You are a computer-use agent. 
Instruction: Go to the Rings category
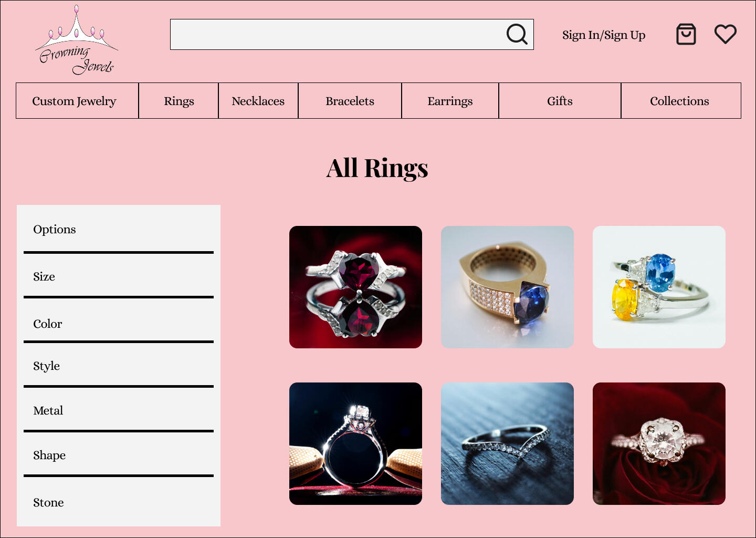pyautogui.click(x=178, y=100)
